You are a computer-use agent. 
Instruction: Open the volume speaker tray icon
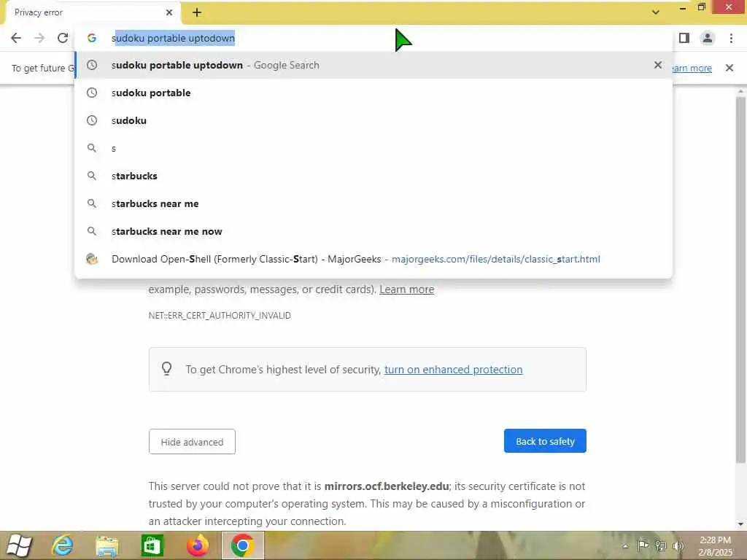(x=678, y=546)
